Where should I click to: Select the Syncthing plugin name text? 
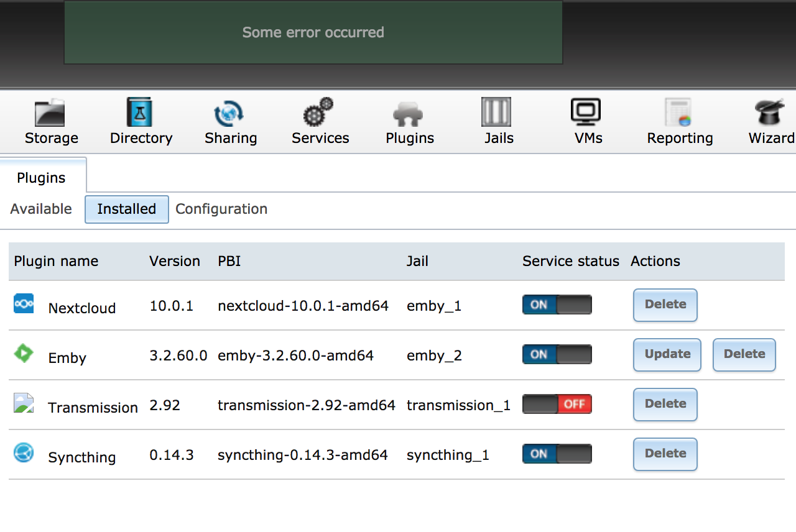coord(82,457)
